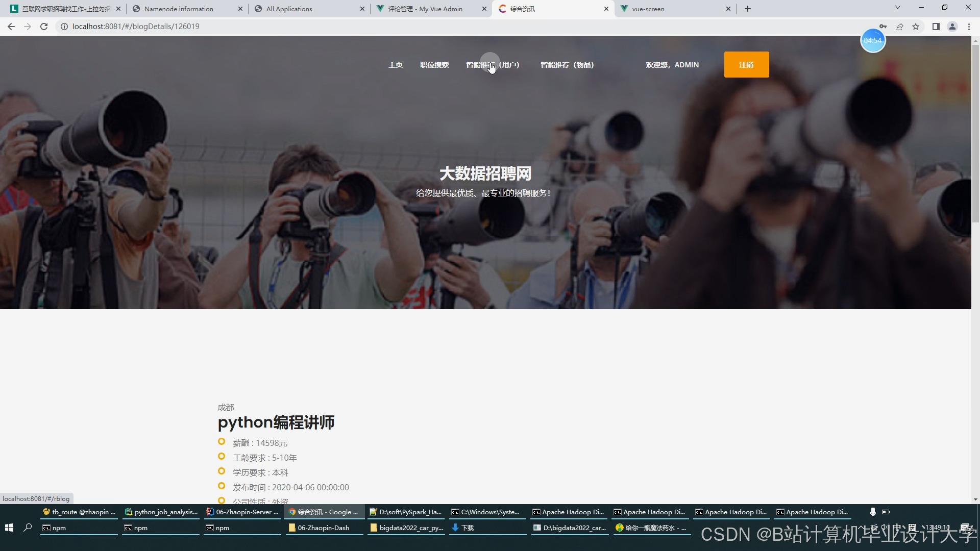This screenshot has height=551, width=980.
Task: Open Chrome three-dot menu
Action: click(969, 27)
